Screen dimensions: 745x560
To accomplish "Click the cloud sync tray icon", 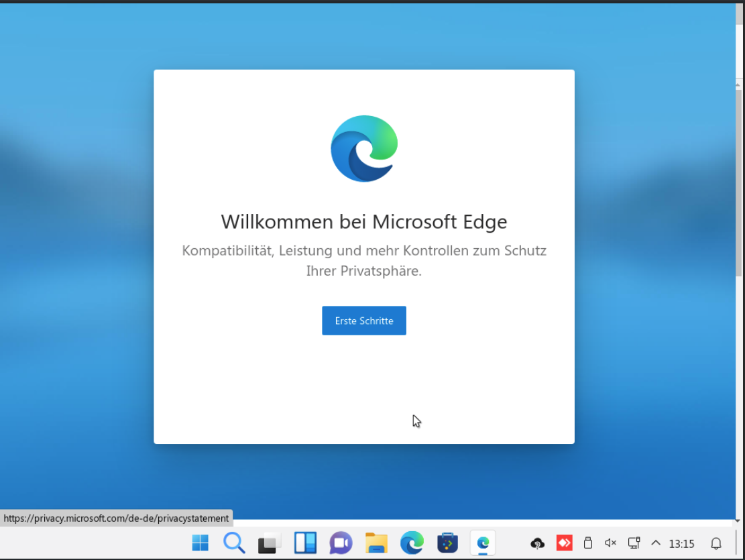I will 537,543.
